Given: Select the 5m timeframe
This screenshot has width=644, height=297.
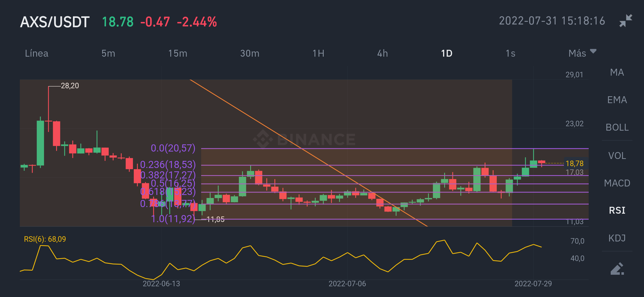Looking at the screenshot, I should pos(108,53).
